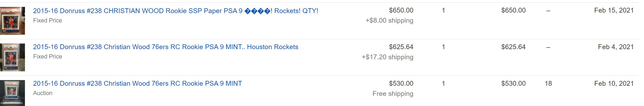This screenshot has height=106, width=644.
Task: Click the thumbnail of the $625.64 card listing
Action: coord(12,57)
